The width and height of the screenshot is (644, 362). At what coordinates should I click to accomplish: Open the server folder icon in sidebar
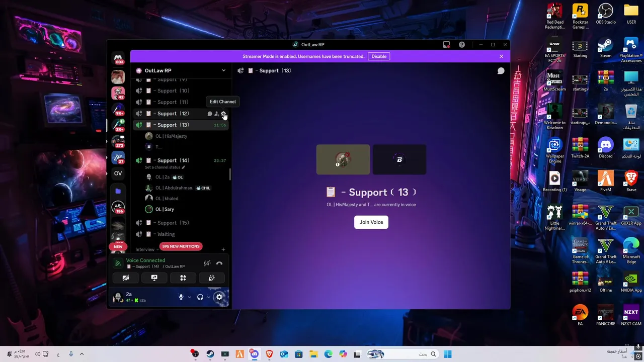(118, 191)
